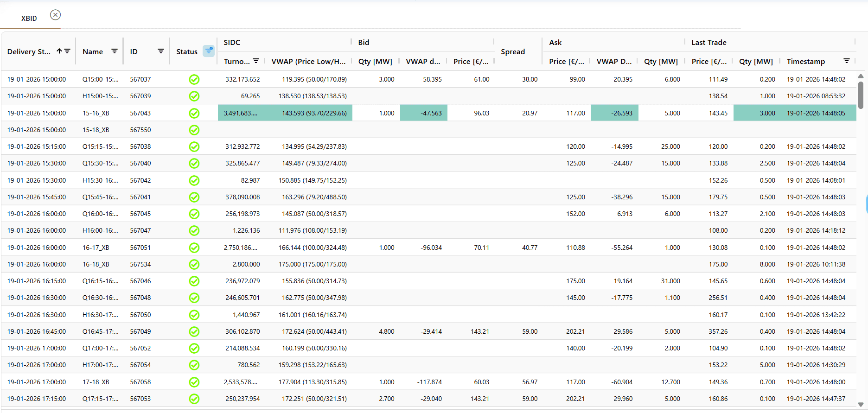Click status icon for ID 567550
The image size is (868, 413).
194,130
